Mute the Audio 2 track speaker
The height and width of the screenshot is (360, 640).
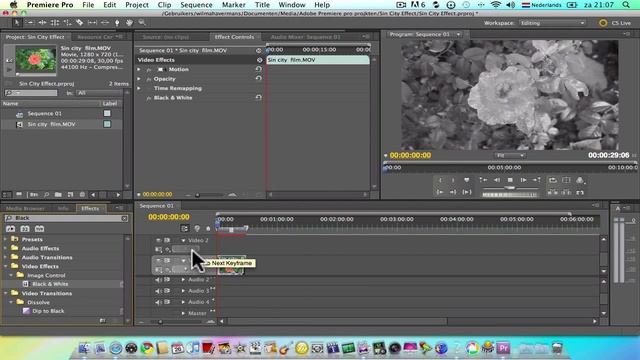pos(158,280)
